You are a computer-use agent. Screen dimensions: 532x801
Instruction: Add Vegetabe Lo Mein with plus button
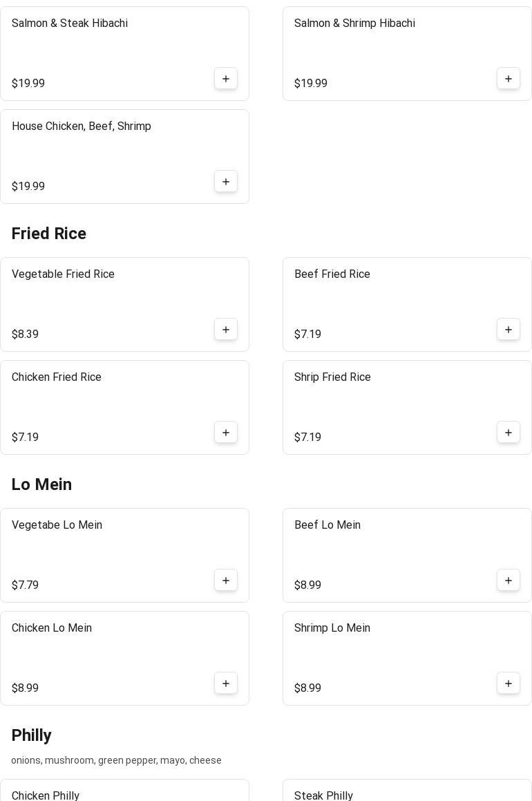tap(226, 581)
